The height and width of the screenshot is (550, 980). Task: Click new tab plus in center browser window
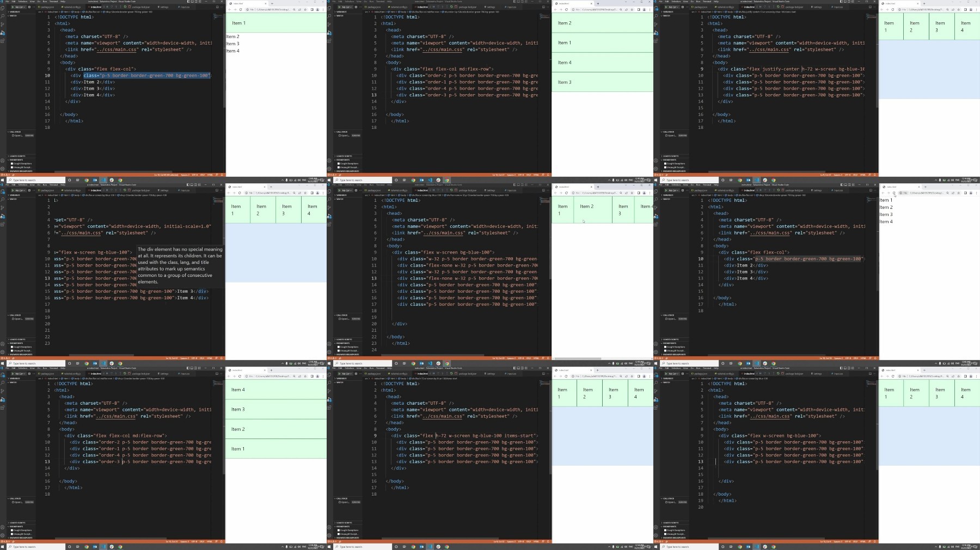(598, 187)
